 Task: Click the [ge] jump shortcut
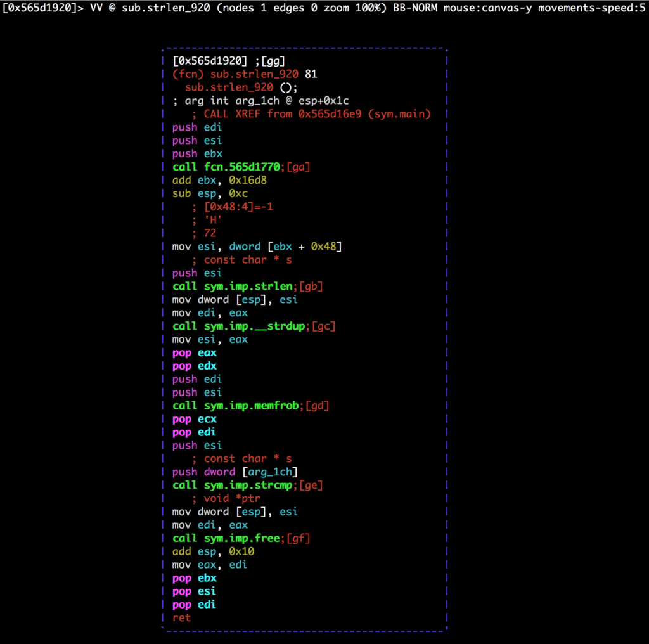(311, 485)
